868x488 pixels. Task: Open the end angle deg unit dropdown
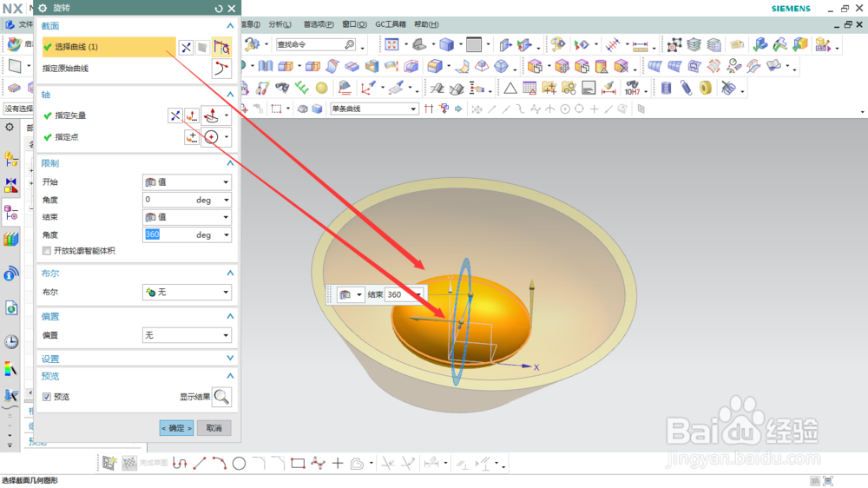(x=227, y=234)
